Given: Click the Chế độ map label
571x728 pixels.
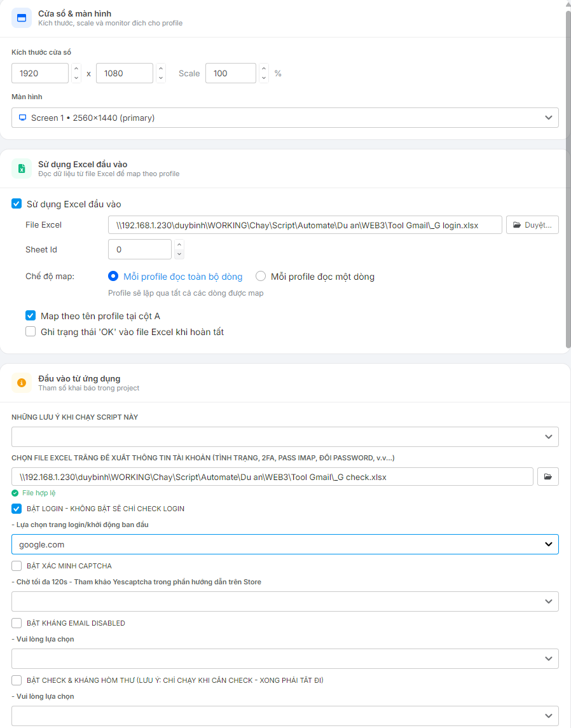Looking at the screenshot, I should pyautogui.click(x=50, y=276).
